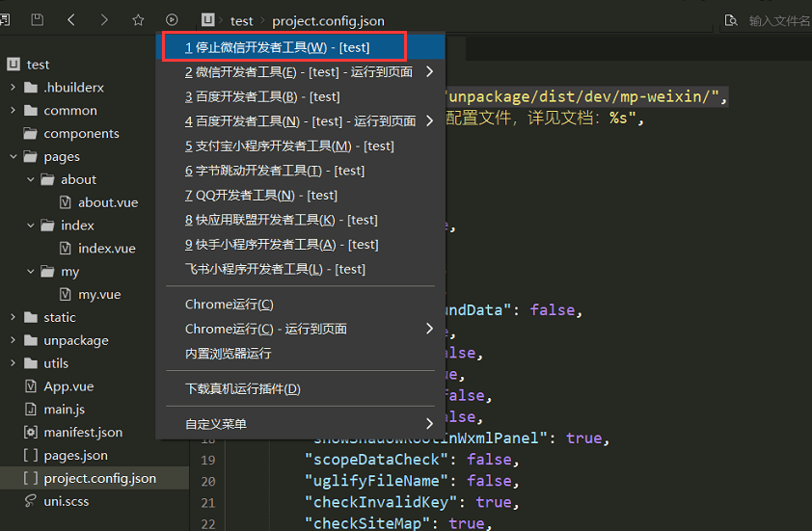The width and height of the screenshot is (812, 531).
Task: Click the pages.json brackets icon
Action: click(x=31, y=456)
